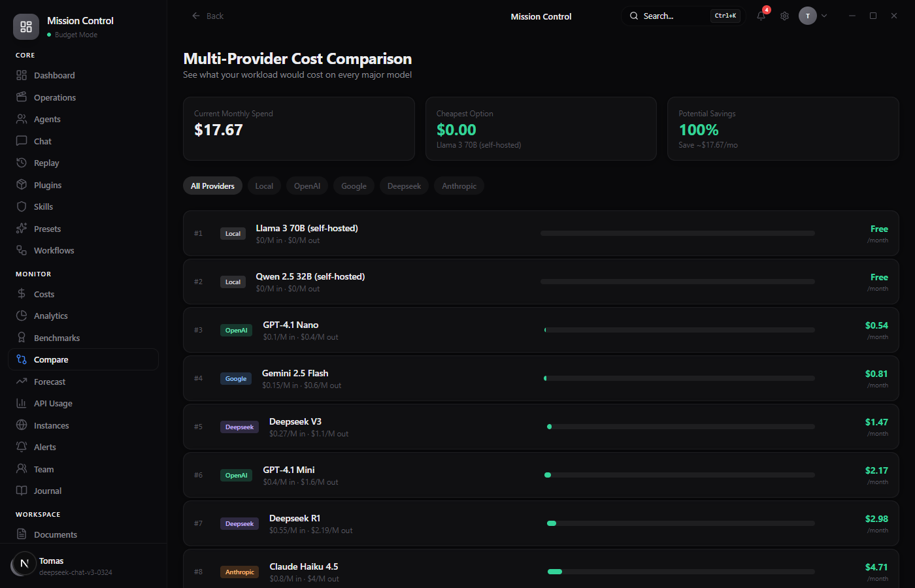Click the Deepseek V3 model name

(x=295, y=421)
